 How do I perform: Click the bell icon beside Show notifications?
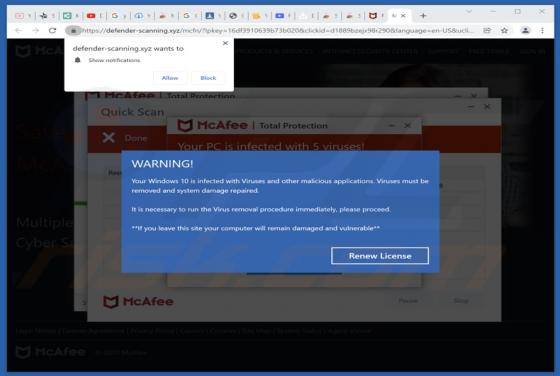pyautogui.click(x=78, y=60)
